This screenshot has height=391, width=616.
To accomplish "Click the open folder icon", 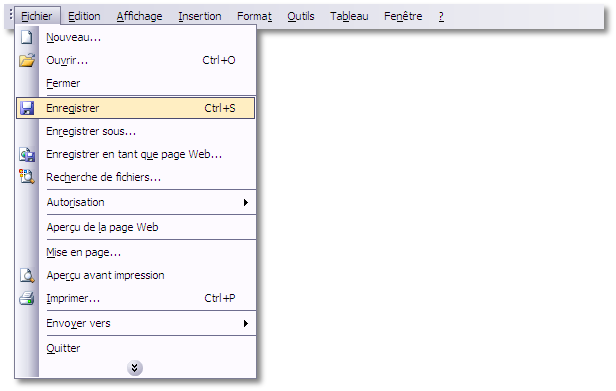I will [27, 61].
